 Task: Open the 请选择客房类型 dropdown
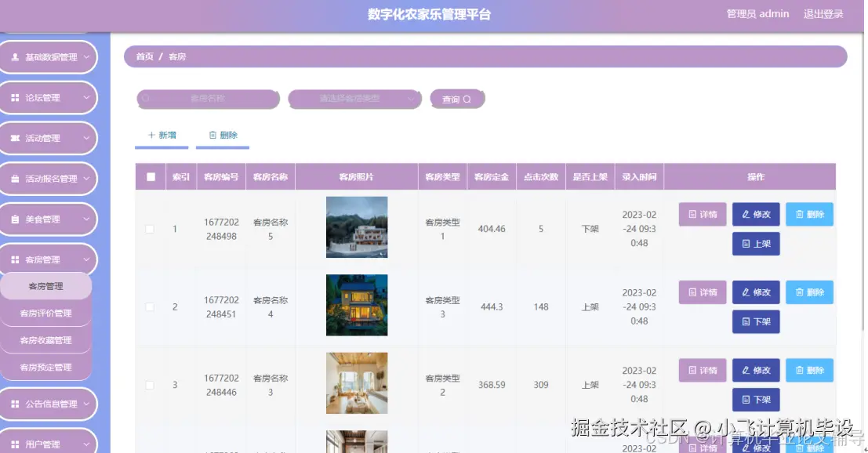tap(355, 99)
